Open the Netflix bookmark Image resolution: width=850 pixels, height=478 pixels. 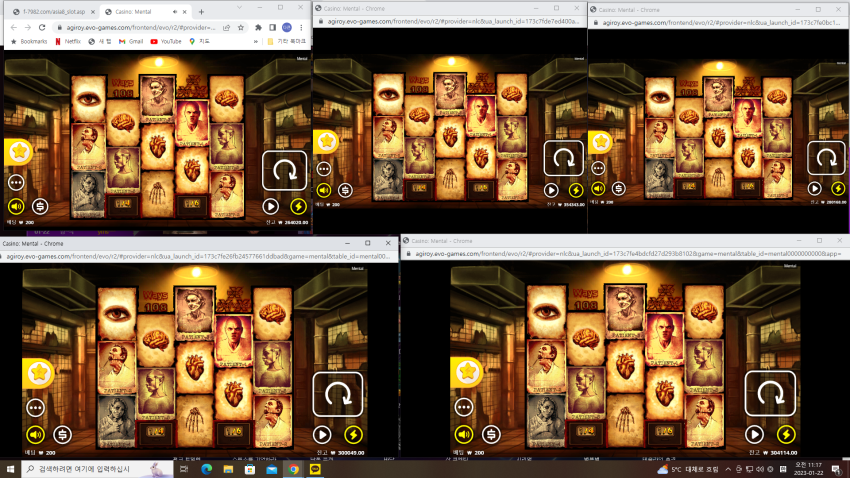(x=68, y=41)
